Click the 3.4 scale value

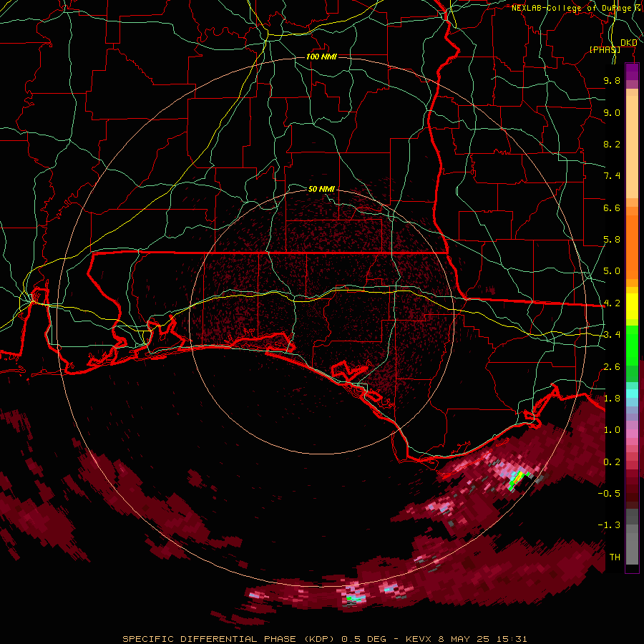click(612, 335)
